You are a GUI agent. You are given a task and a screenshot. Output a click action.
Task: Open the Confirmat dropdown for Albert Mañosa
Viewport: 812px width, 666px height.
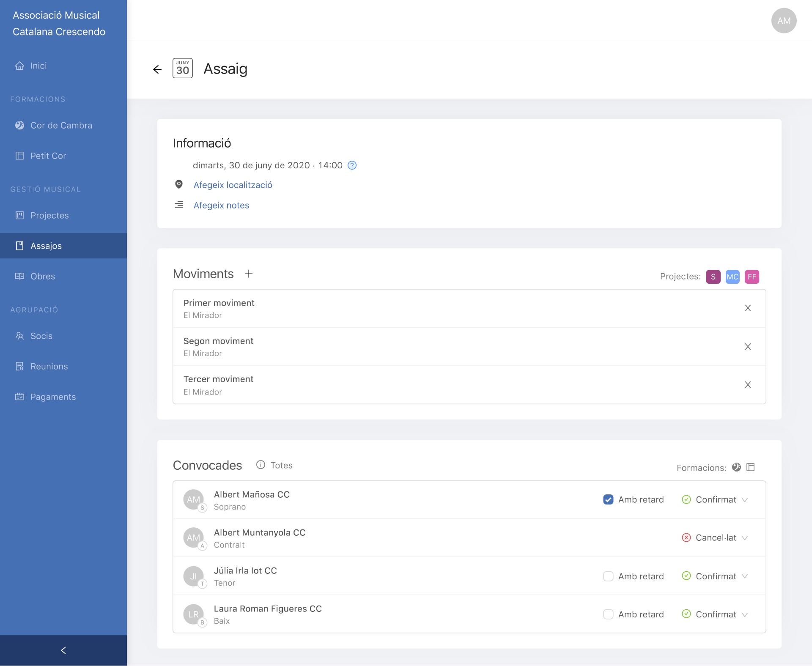point(744,500)
